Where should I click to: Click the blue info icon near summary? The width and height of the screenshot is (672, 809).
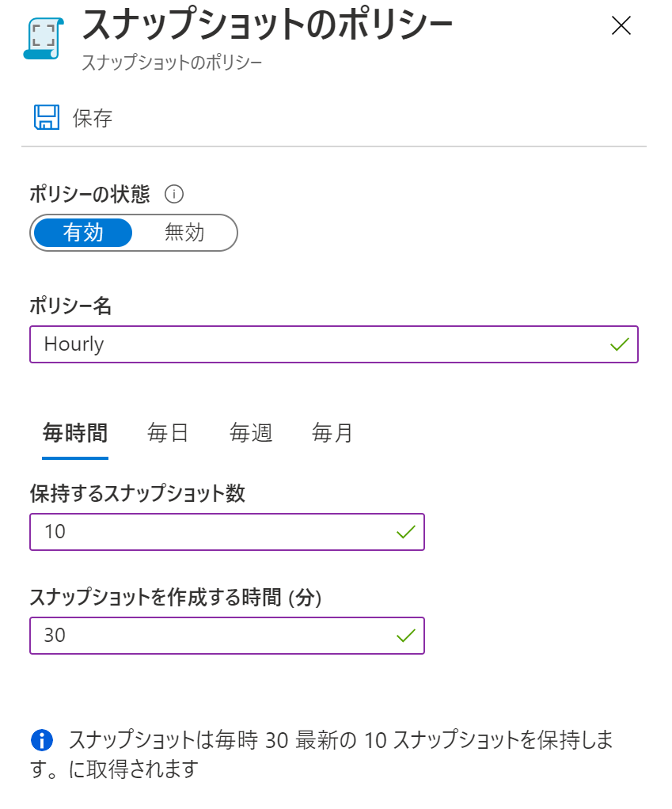tap(42, 740)
